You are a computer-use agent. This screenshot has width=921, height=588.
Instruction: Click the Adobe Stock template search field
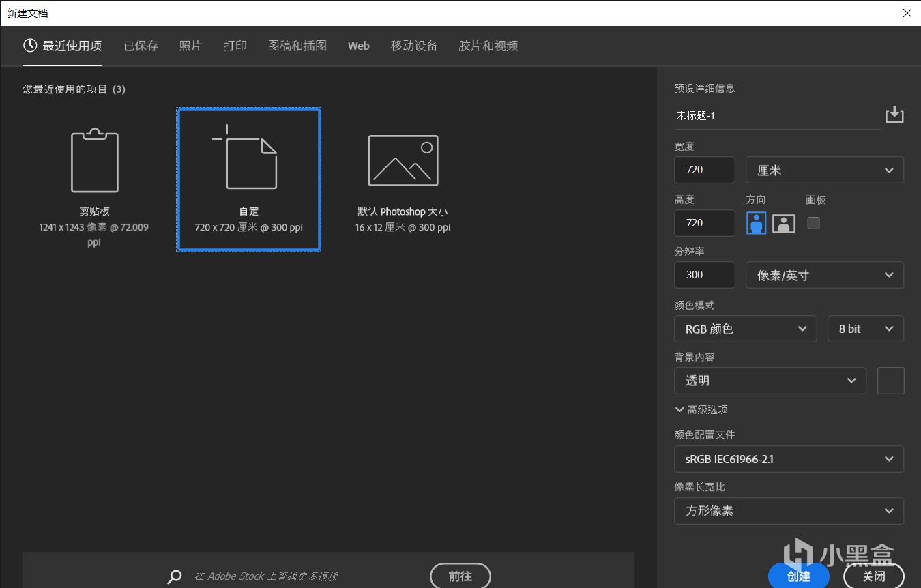click(x=266, y=576)
